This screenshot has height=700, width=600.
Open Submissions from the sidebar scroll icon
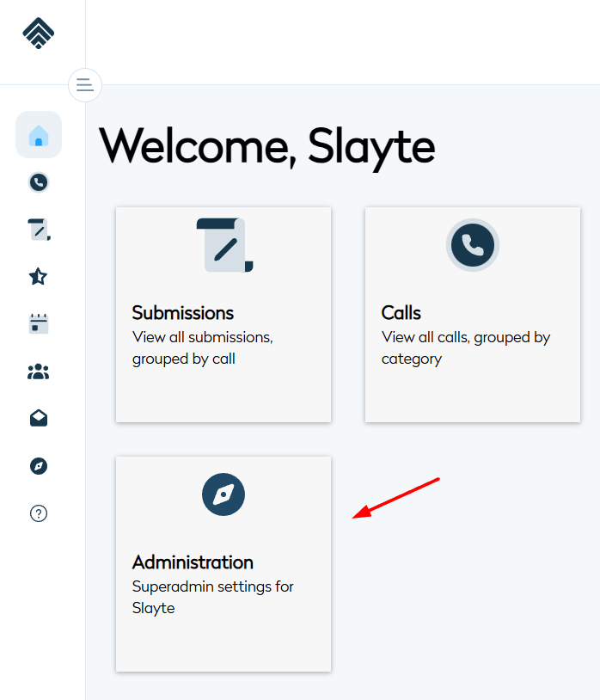pos(39,230)
